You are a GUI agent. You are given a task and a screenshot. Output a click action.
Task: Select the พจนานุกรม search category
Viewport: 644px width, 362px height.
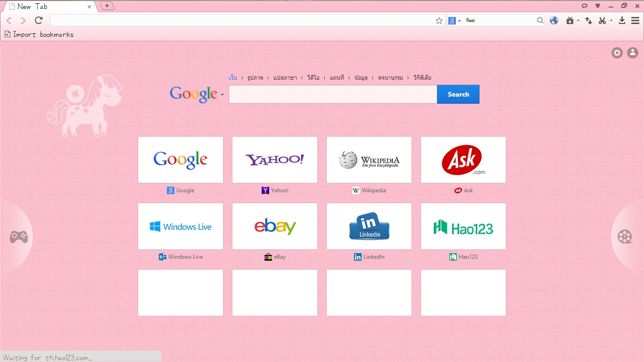pos(390,77)
